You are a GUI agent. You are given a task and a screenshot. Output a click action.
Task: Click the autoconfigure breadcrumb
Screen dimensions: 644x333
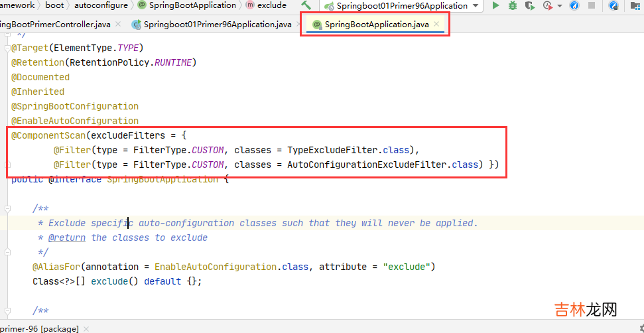coord(101,5)
